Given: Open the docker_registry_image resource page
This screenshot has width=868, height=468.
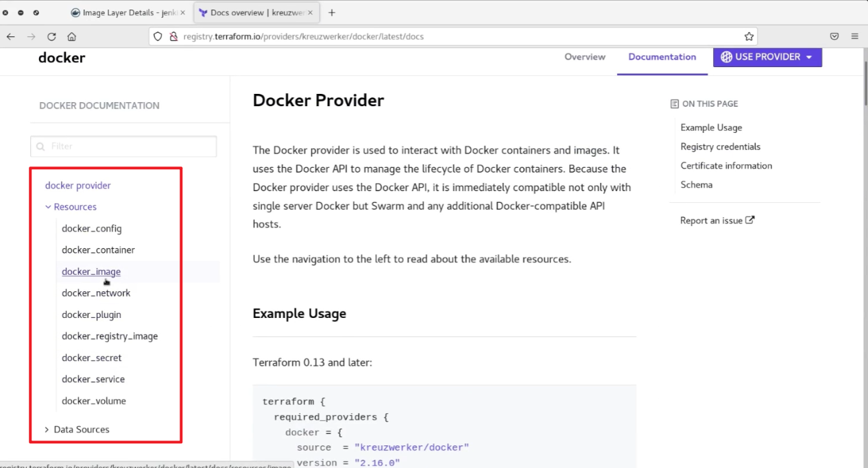Looking at the screenshot, I should click(x=110, y=336).
